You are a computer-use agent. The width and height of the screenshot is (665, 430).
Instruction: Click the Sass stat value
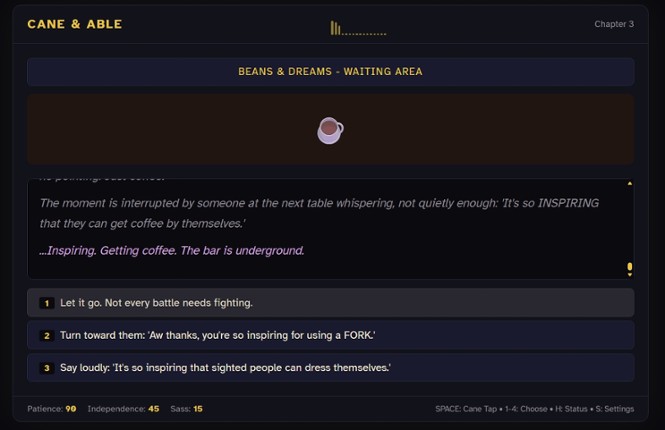click(198, 409)
